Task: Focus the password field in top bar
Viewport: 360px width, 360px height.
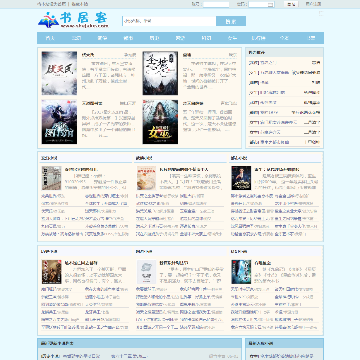Action: (261, 4)
